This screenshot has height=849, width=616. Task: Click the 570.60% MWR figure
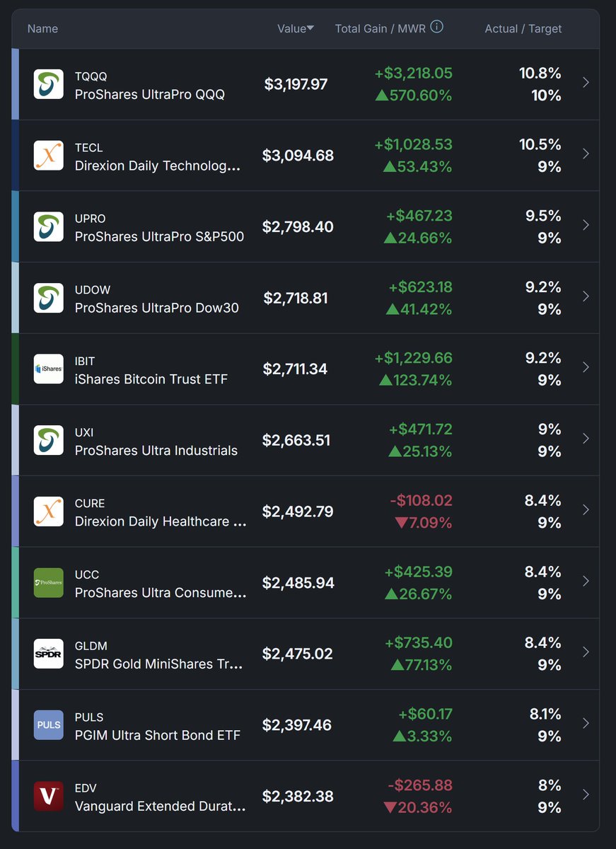point(414,96)
